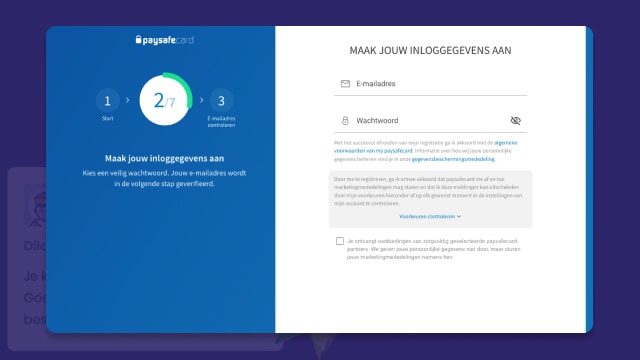Click the text 'Kies een veilig wachtwoord'
640x360 pixels.
pos(125,173)
